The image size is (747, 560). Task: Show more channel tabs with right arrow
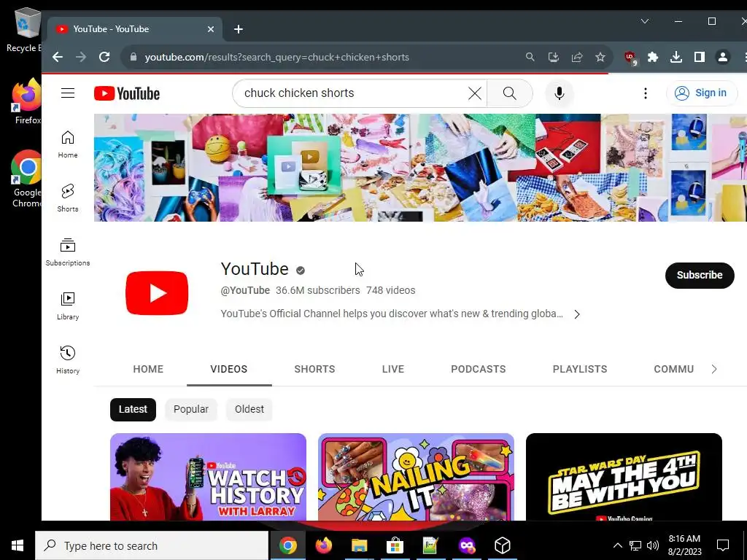click(x=713, y=369)
